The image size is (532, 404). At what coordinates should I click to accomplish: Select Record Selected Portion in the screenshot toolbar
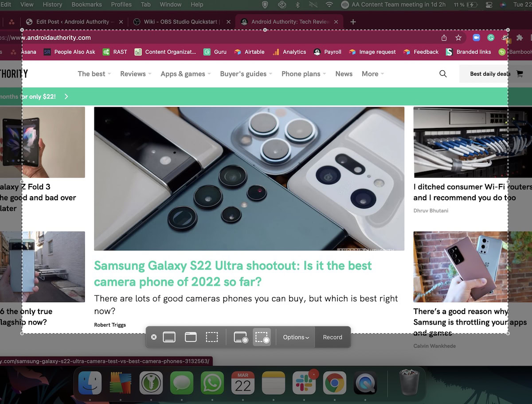(x=262, y=338)
